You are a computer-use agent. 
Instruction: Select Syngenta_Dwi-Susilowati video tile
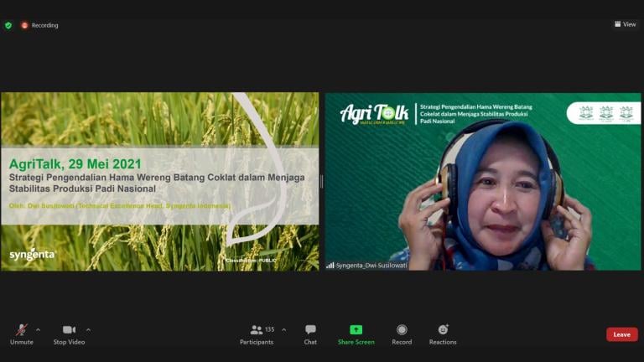(x=483, y=181)
